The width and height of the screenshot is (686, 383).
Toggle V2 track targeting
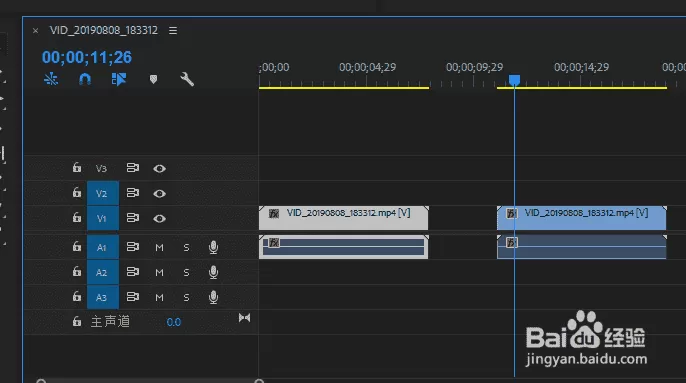click(x=103, y=193)
